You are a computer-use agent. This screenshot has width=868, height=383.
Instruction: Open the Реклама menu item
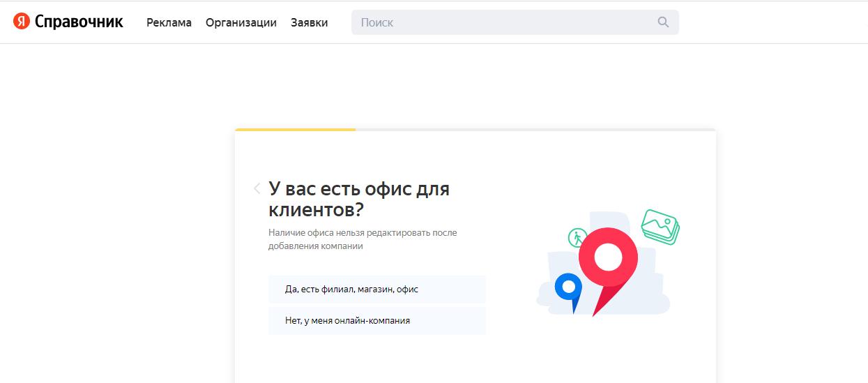tap(169, 22)
